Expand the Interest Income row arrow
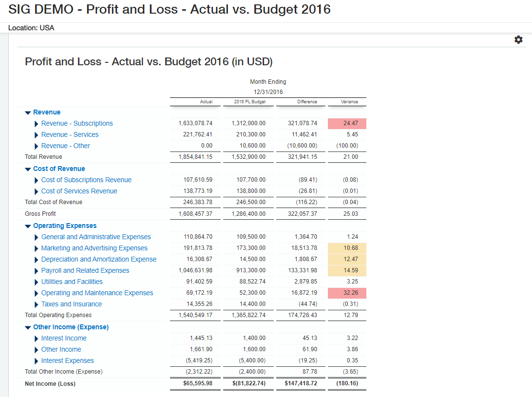This screenshot has width=532, height=397. (x=37, y=339)
